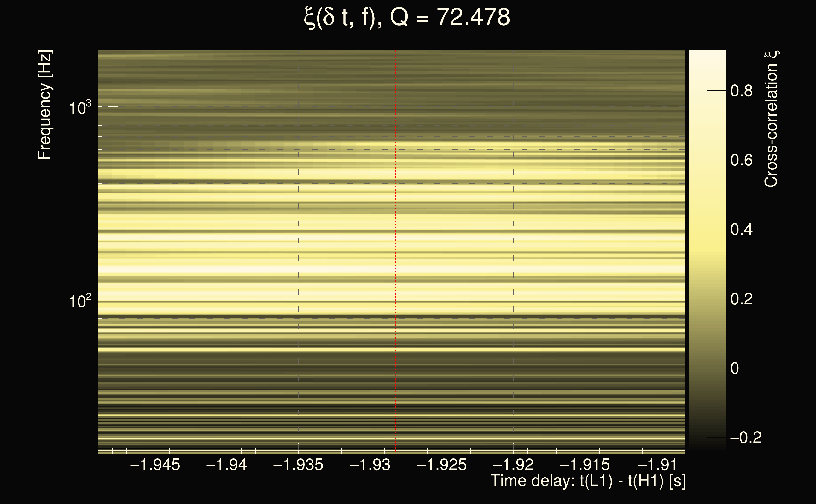Click the −0.2 colorbar tick label

(x=746, y=437)
